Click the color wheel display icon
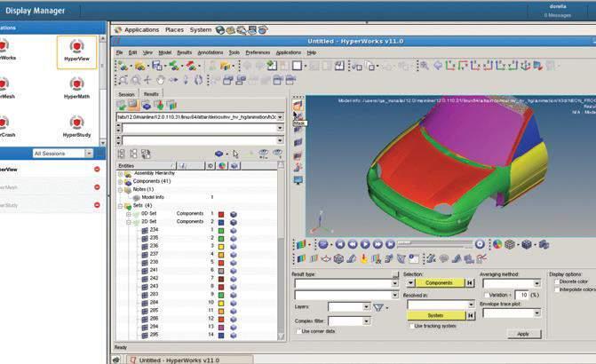 pos(497,244)
